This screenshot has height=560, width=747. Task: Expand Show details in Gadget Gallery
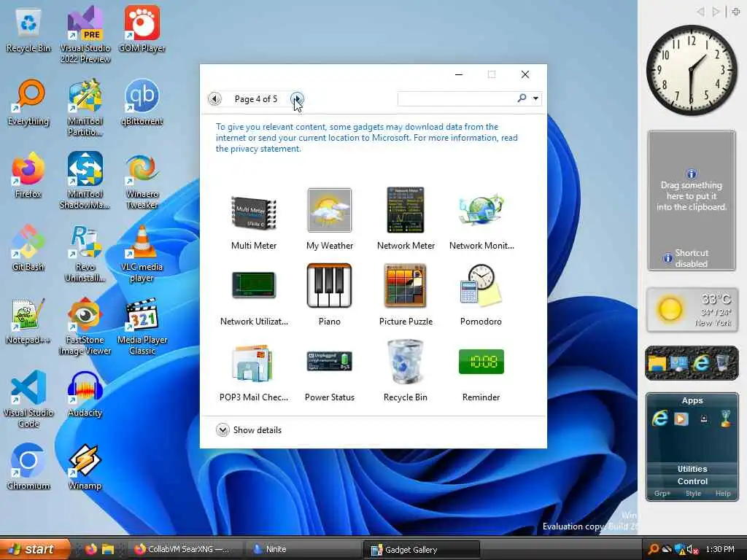click(x=249, y=430)
